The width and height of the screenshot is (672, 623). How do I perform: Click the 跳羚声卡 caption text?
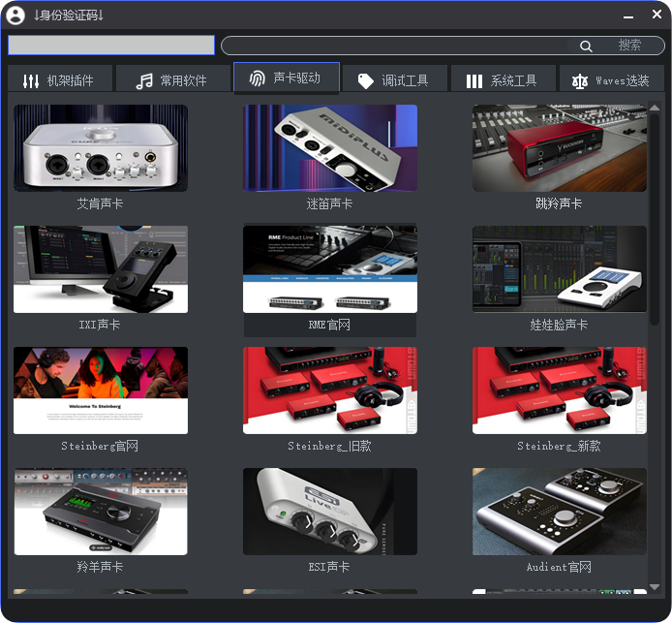tap(559, 203)
